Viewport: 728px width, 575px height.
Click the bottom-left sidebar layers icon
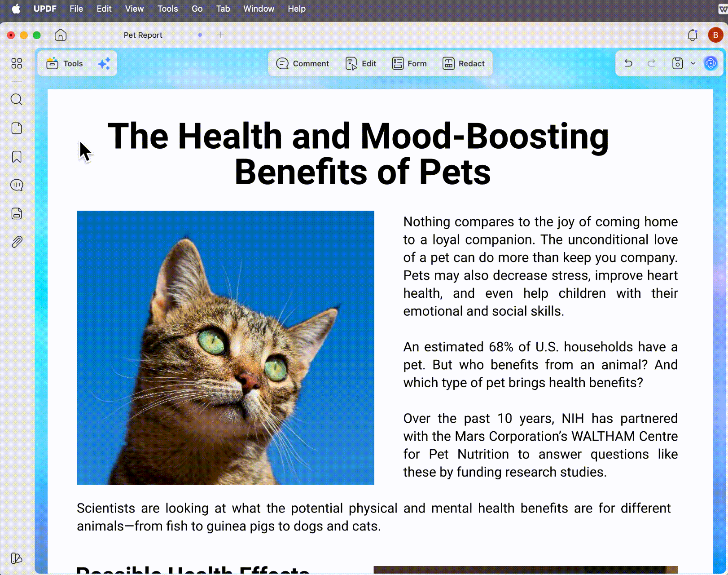pyautogui.click(x=17, y=558)
